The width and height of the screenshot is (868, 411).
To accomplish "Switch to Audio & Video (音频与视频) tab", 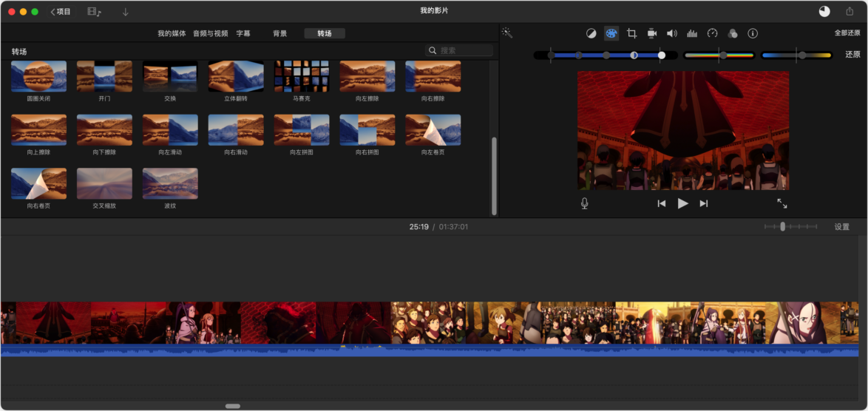I will (211, 33).
